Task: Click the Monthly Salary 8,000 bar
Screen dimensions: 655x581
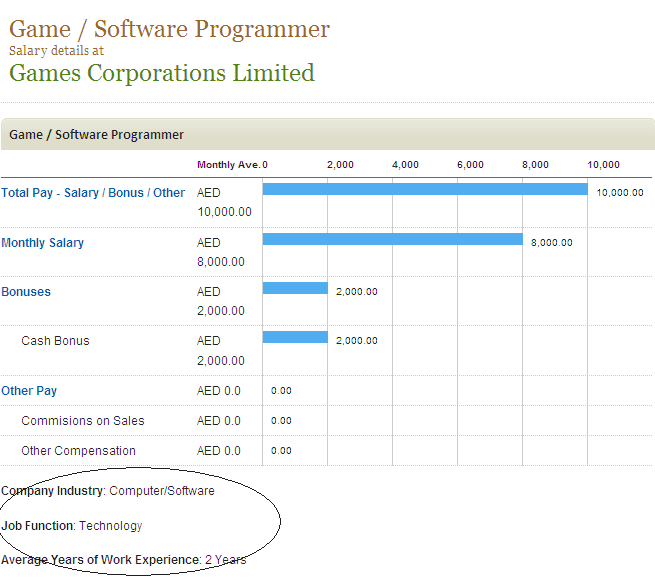Action: point(393,239)
